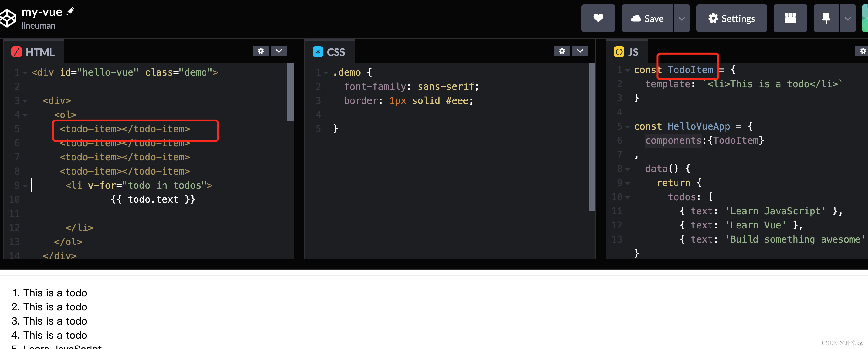
Task: Expand CSS editor options chevron
Action: 580,51
